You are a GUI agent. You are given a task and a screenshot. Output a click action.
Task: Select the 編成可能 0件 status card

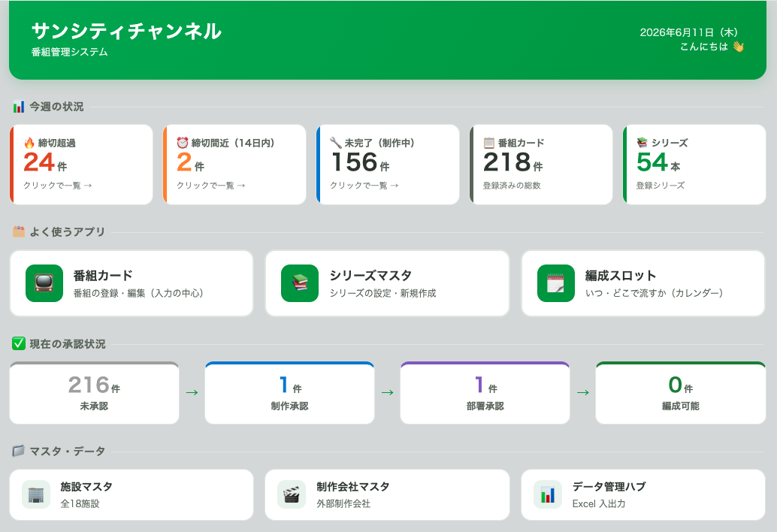click(x=680, y=393)
